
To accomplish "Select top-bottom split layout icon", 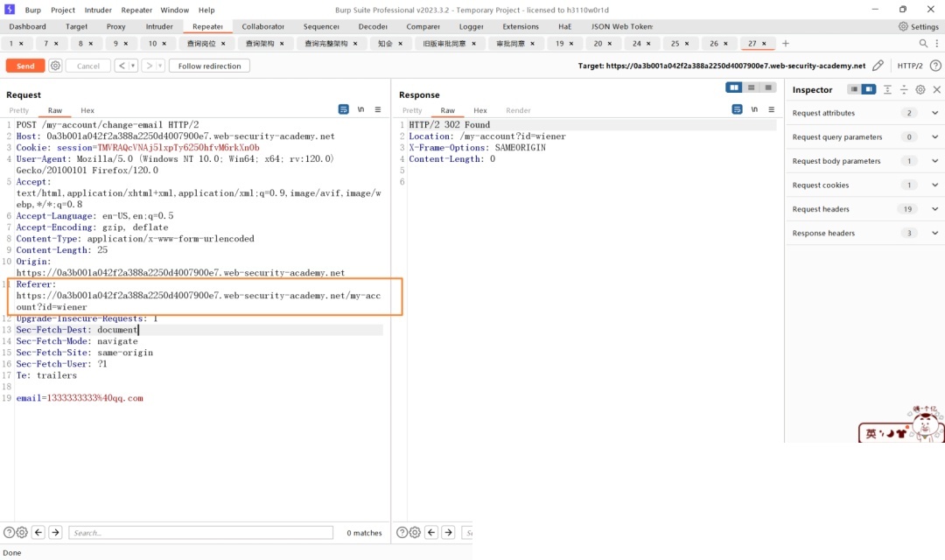I will tap(751, 87).
